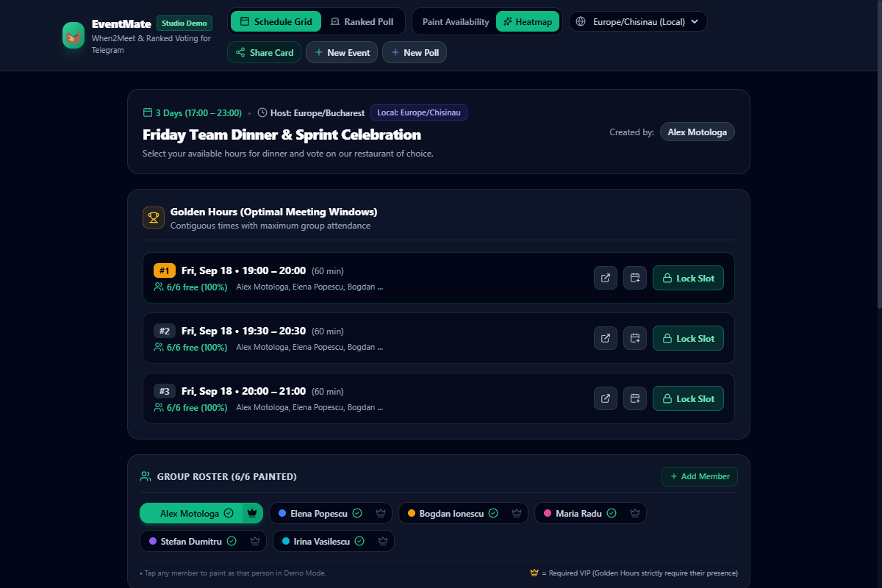This screenshot has height=588, width=882.
Task: Click the Required VIP crown legend icon
Action: 534,573
